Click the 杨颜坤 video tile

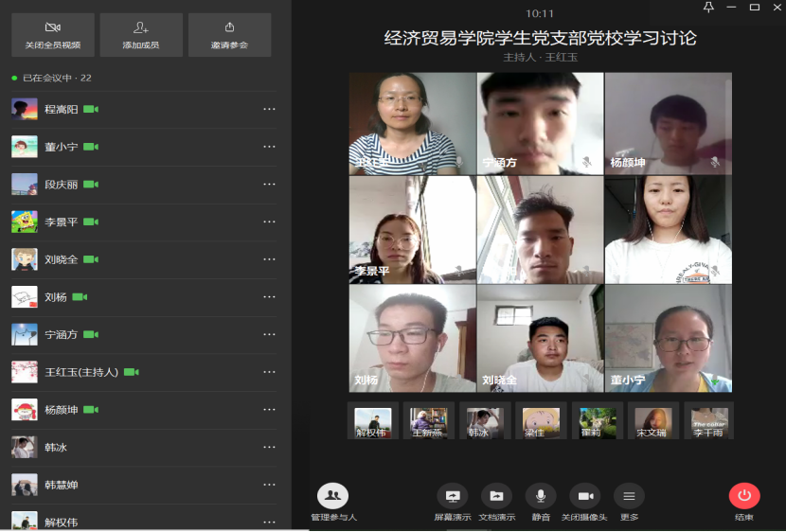669,123
